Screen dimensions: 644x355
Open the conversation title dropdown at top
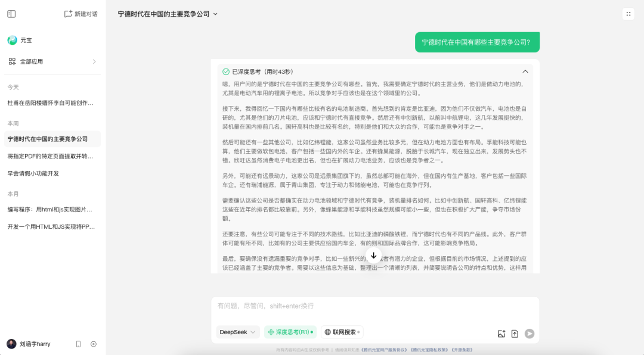tap(168, 14)
